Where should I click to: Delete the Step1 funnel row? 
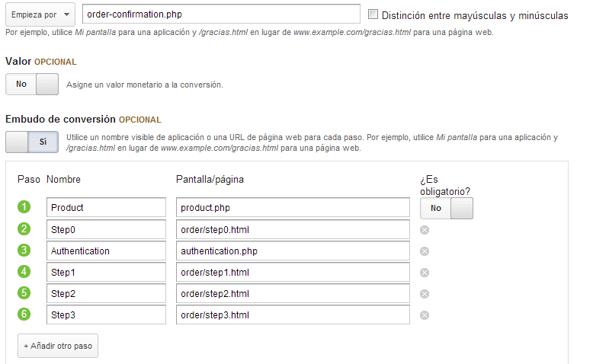pos(425,273)
